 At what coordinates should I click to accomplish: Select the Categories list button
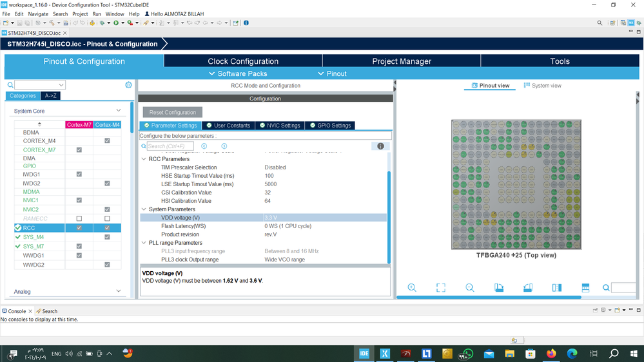[x=23, y=95]
